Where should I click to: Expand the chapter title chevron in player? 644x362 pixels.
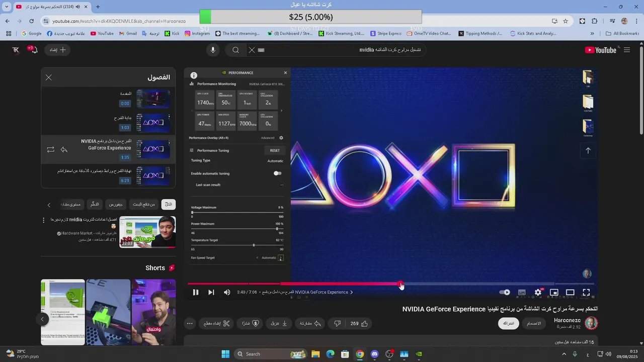[x=351, y=292]
